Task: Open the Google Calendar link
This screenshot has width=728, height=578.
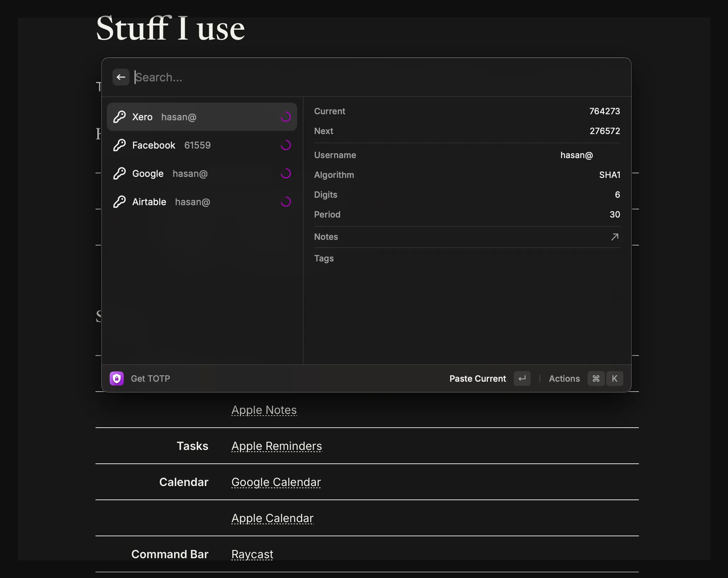Action: point(276,482)
